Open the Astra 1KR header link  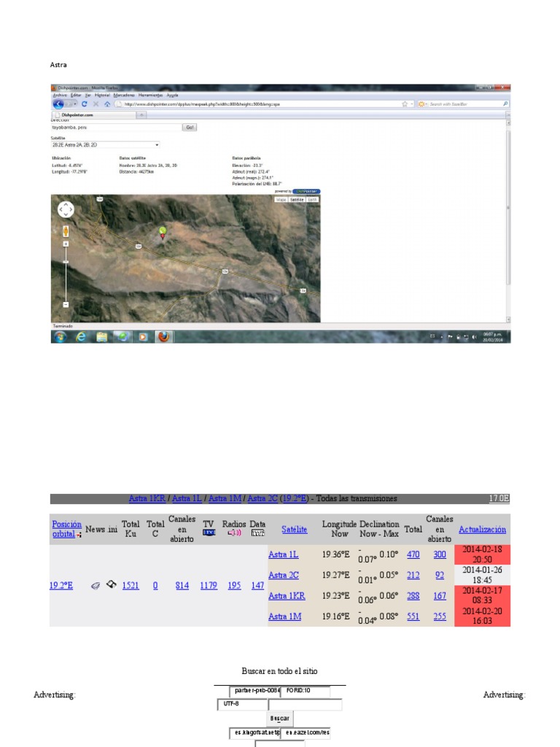pos(147,498)
